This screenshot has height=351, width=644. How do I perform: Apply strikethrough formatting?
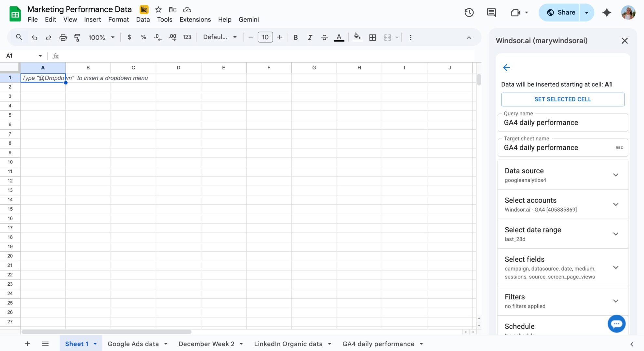(324, 37)
